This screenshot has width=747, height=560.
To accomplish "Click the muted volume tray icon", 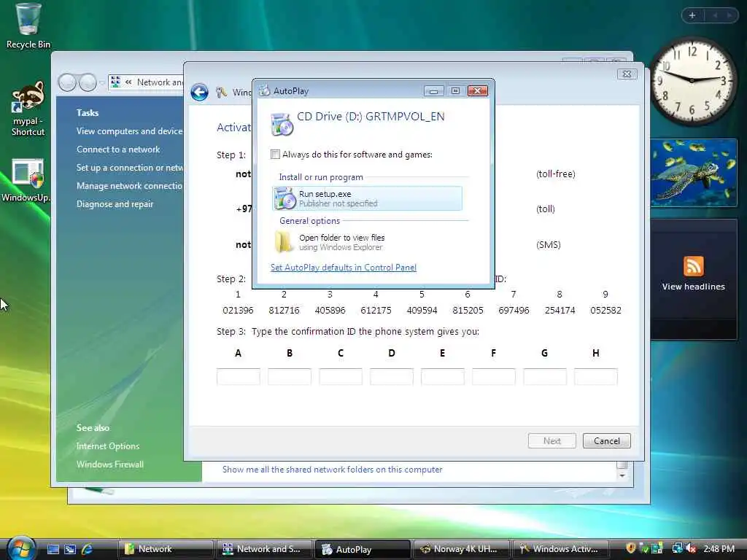I will click(x=691, y=548).
